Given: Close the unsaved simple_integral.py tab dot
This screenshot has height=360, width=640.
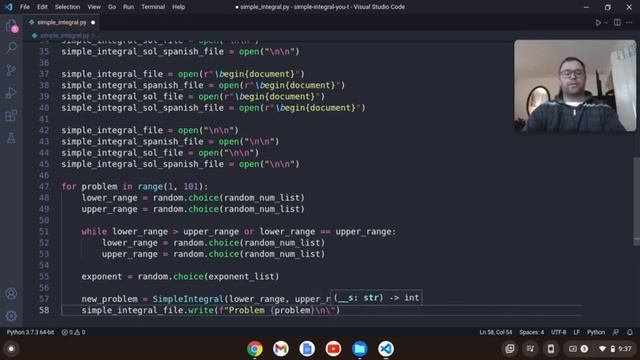Looking at the screenshot, I should point(93,22).
